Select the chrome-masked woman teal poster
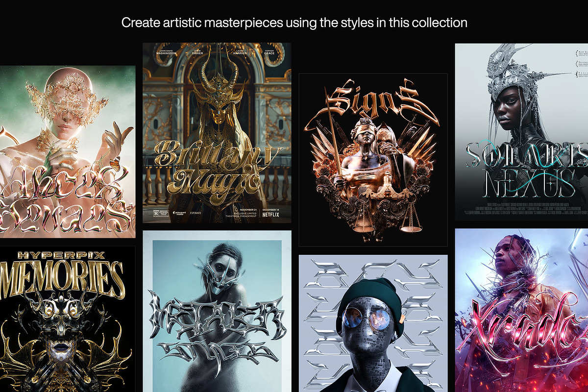This screenshot has height=392, width=588. coord(217,311)
